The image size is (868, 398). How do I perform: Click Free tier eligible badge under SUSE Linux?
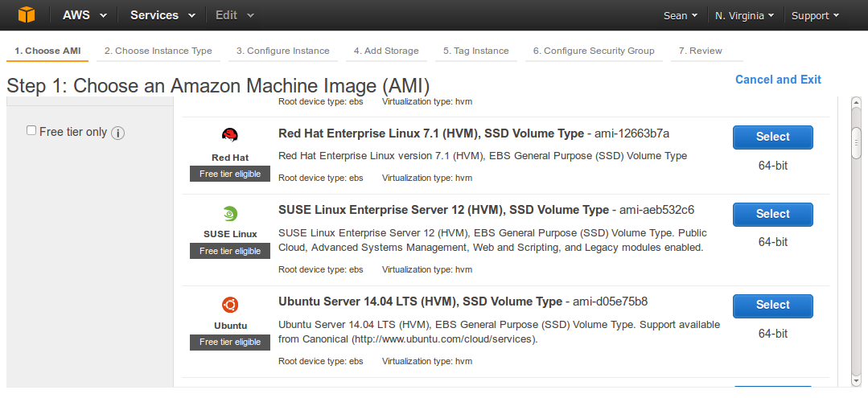(230, 251)
